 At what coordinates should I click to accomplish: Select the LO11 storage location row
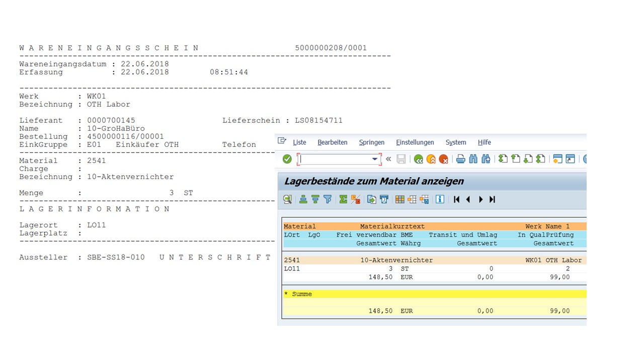293,268
